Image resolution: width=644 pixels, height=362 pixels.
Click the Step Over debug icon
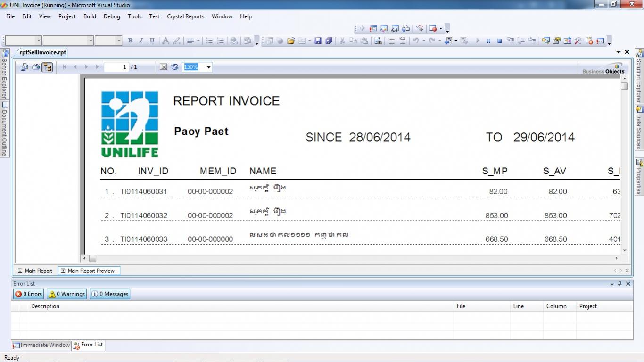point(521,41)
